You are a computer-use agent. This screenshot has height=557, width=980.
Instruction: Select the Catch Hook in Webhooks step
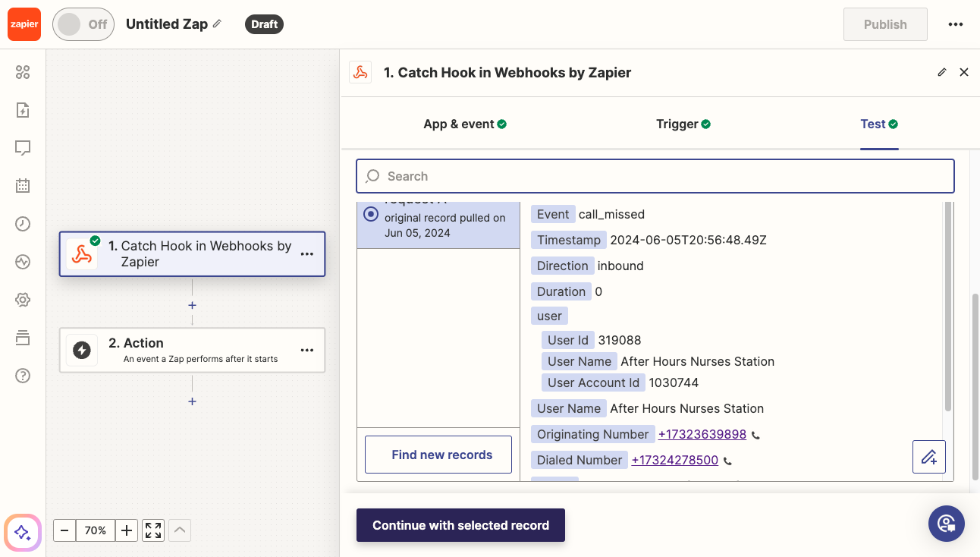192,254
